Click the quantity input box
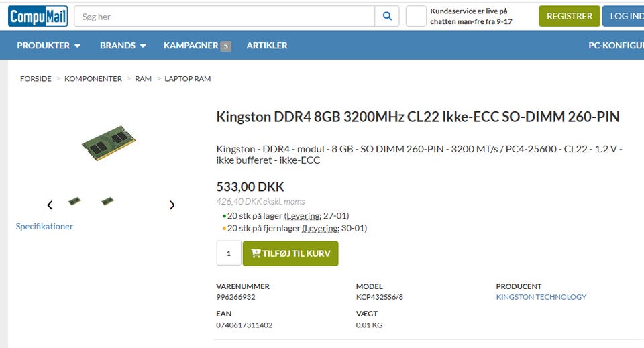Image resolution: width=644 pixels, height=348 pixels. coord(229,253)
